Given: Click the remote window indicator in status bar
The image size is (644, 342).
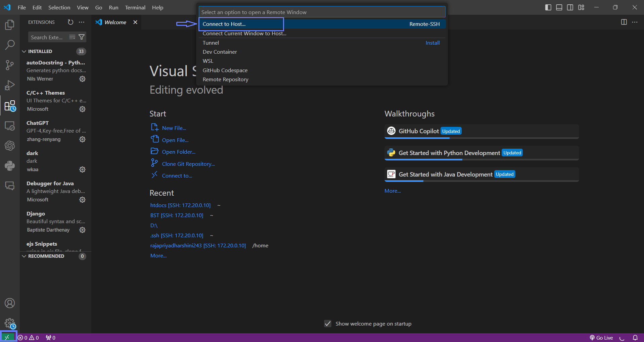Looking at the screenshot, I should [7, 338].
